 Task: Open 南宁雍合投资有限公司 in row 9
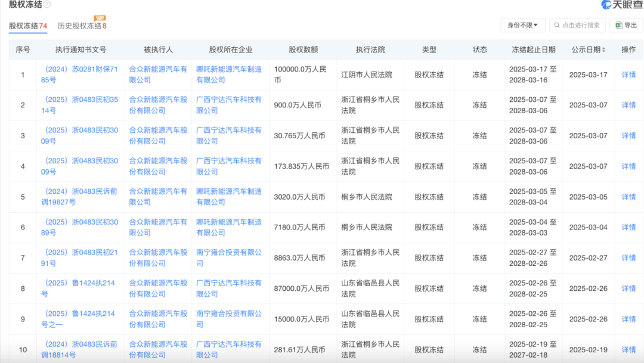point(229,319)
